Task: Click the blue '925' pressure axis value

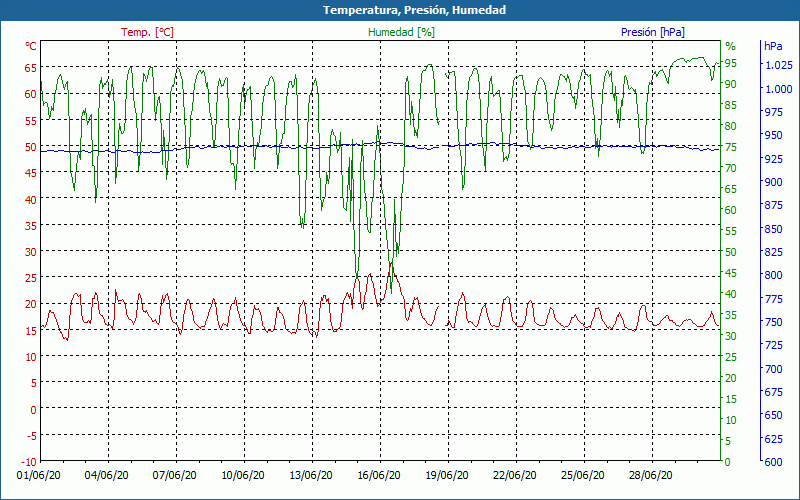Action: coord(773,159)
